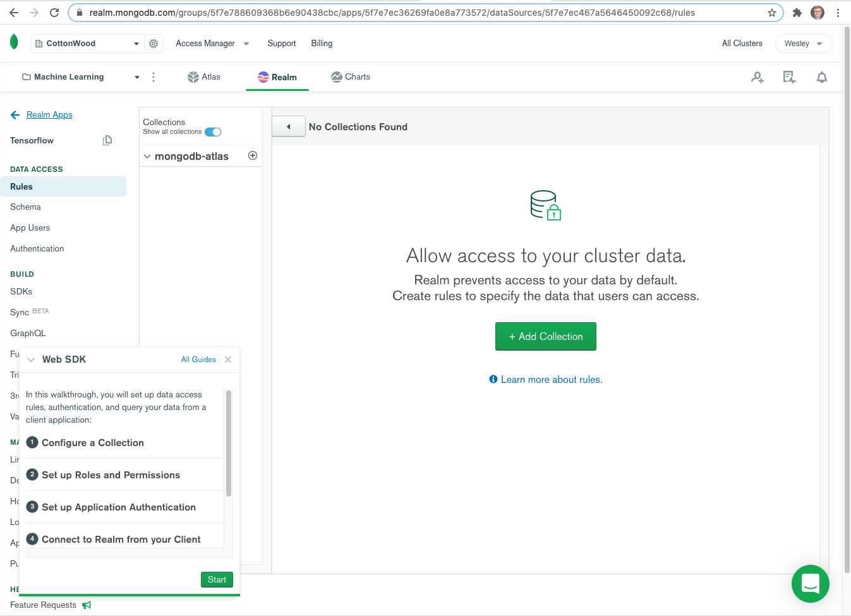
Task: Open the Intercom chat bubble
Action: [811, 584]
